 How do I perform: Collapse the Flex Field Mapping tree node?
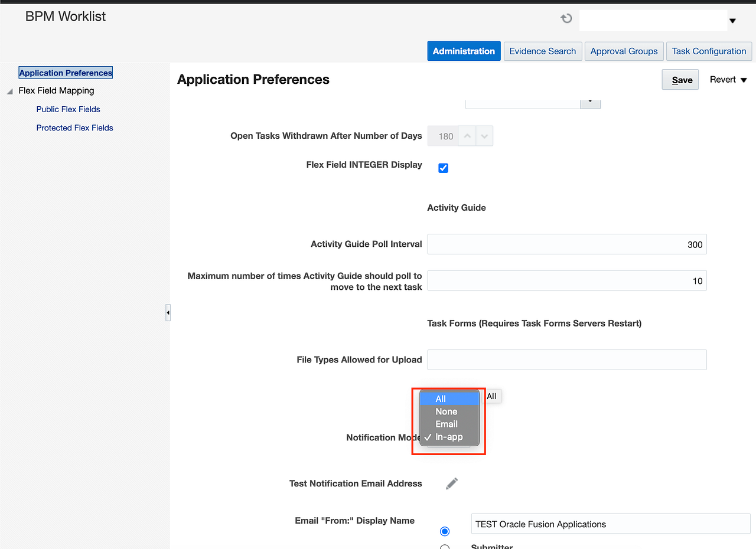(9, 91)
